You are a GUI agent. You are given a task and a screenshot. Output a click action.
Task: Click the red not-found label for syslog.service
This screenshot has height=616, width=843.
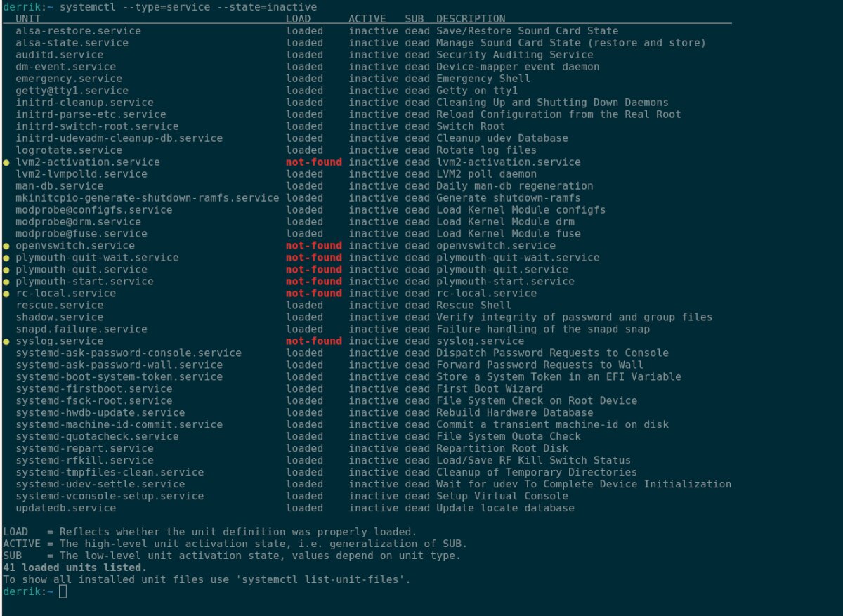point(313,341)
